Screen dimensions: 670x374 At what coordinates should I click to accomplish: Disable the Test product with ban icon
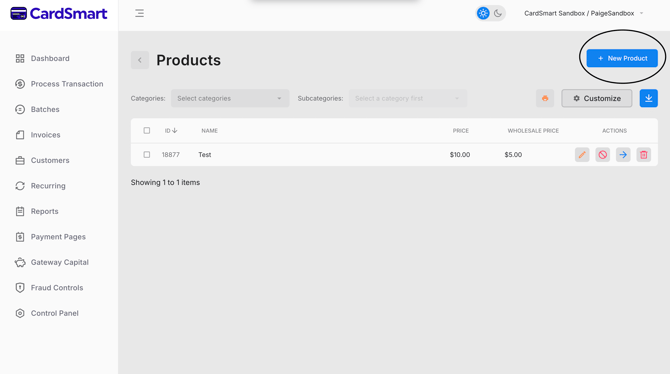coord(602,155)
